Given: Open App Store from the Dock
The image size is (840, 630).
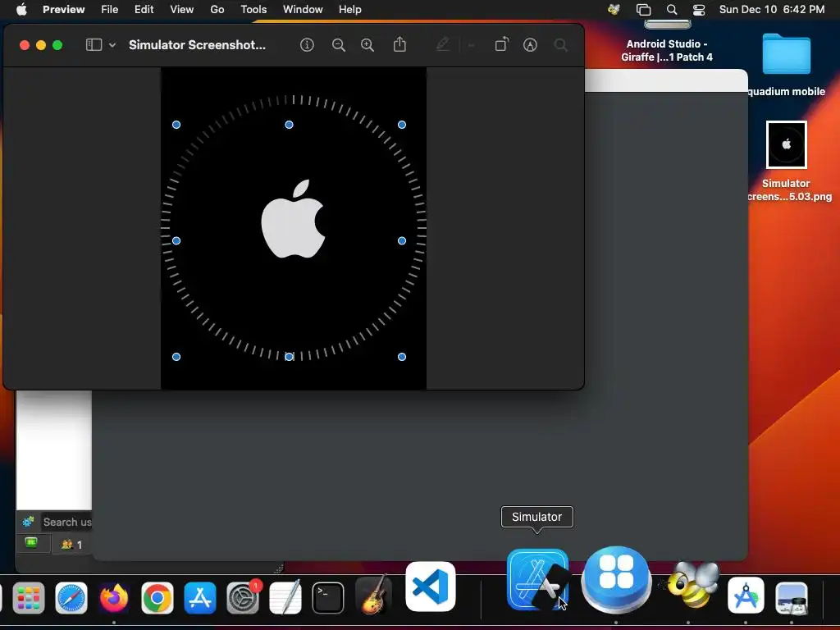Looking at the screenshot, I should [x=200, y=598].
